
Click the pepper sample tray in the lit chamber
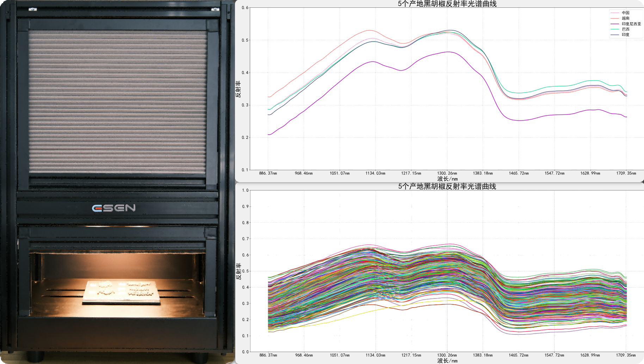coord(121,292)
